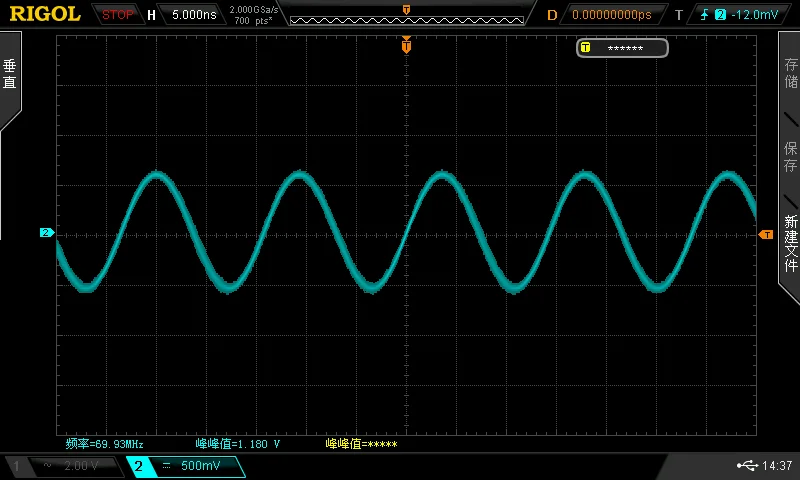The width and height of the screenshot is (800, 480).
Task: Click the yellow T icon in counter box
Action: tap(585, 47)
